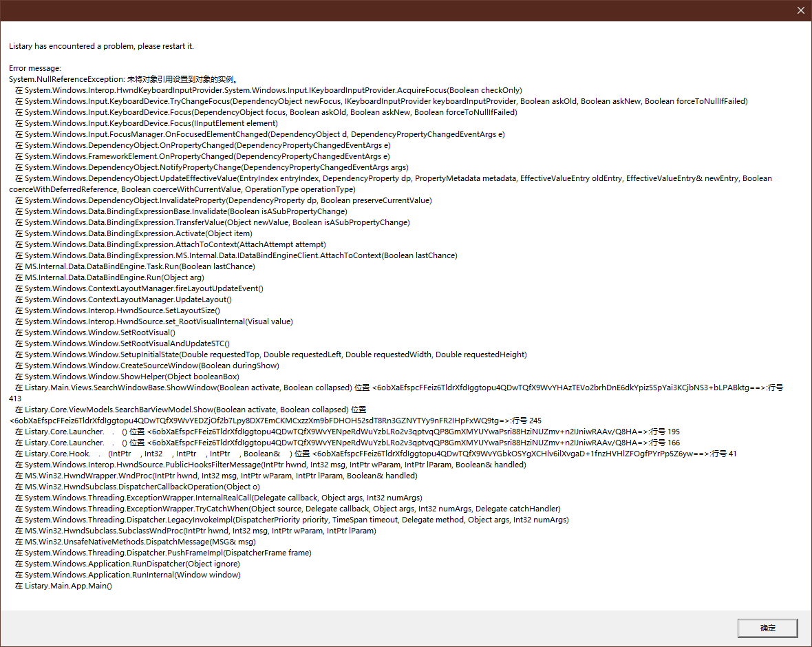
Task: Close the Listary error dialog
Action: pos(800,10)
